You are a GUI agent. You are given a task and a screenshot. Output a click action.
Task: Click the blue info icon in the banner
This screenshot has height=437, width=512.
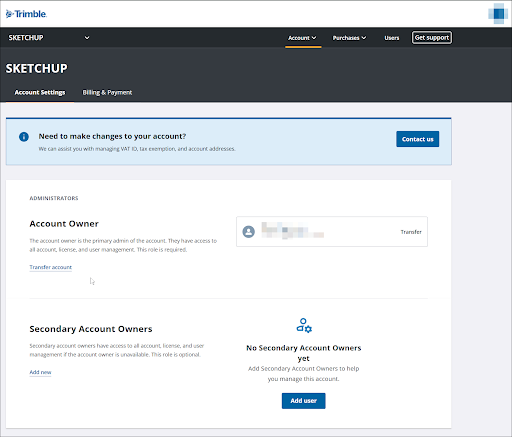click(x=24, y=137)
